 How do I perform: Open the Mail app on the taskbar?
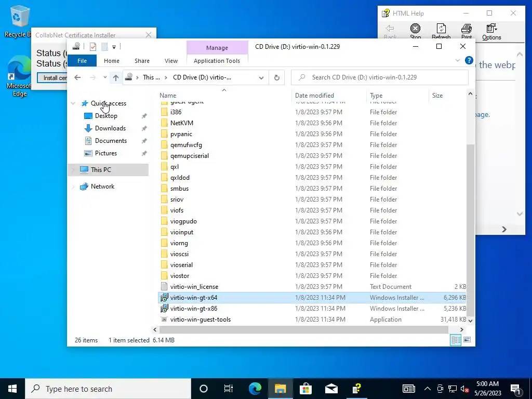331,389
